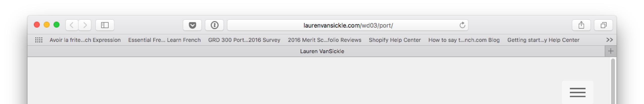Toggle the sidebar panel button
The image size is (644, 104).
(x=105, y=25)
